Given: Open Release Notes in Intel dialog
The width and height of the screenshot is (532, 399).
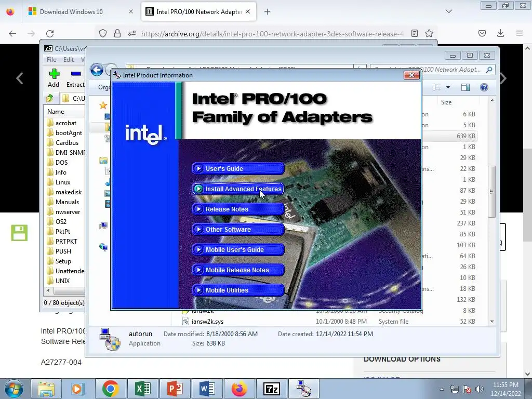Looking at the screenshot, I should [x=238, y=209].
